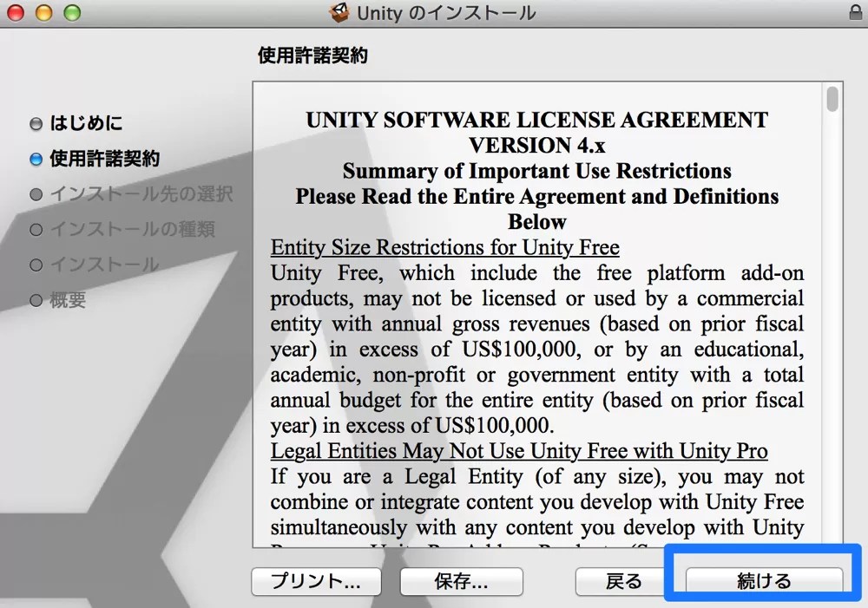Click the license text scrollbar thumb
The image size is (868, 608).
coord(832,99)
